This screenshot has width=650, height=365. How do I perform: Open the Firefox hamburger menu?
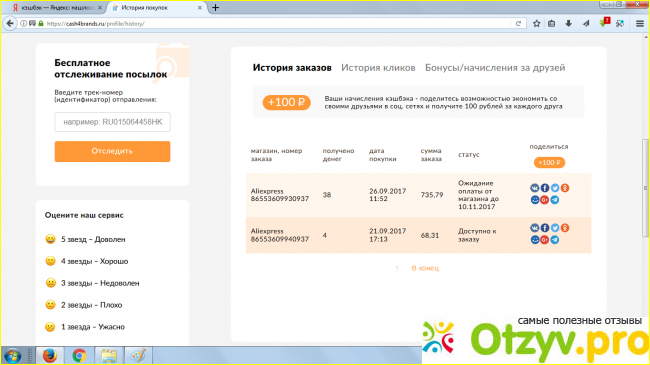[640, 24]
